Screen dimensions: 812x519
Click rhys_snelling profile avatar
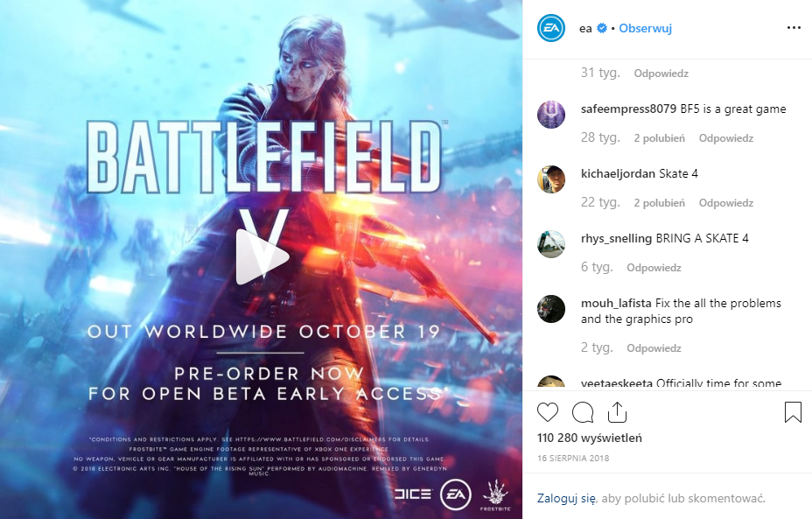[551, 244]
